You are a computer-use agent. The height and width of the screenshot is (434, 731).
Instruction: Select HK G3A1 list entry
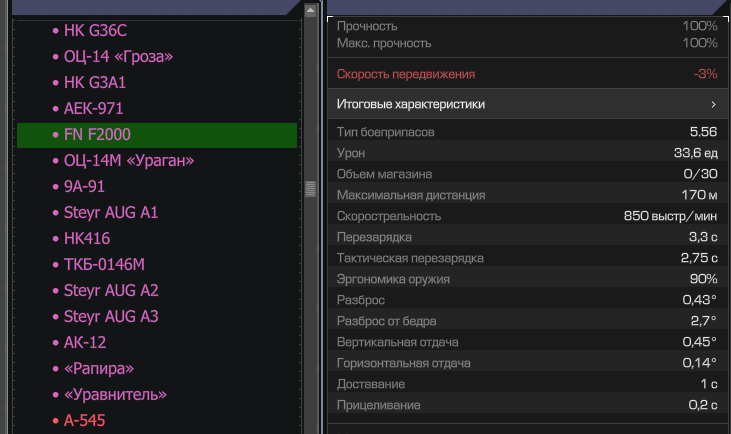95,83
